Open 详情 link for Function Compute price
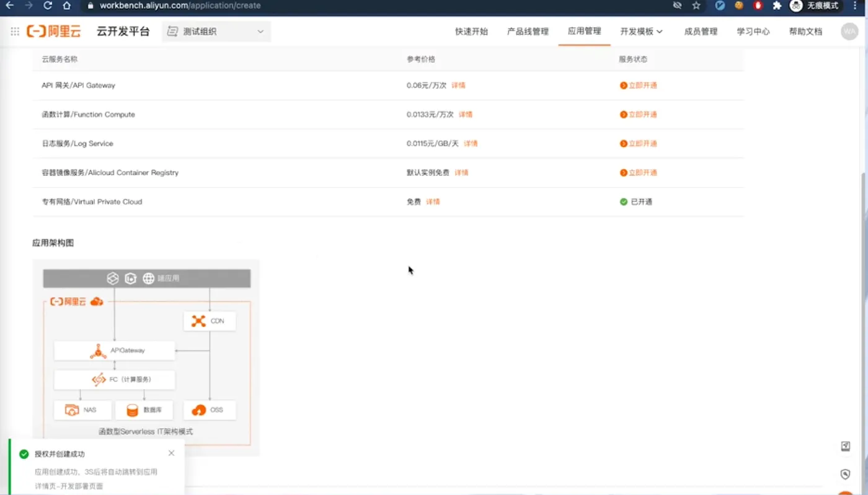This screenshot has width=868, height=495. click(x=466, y=115)
